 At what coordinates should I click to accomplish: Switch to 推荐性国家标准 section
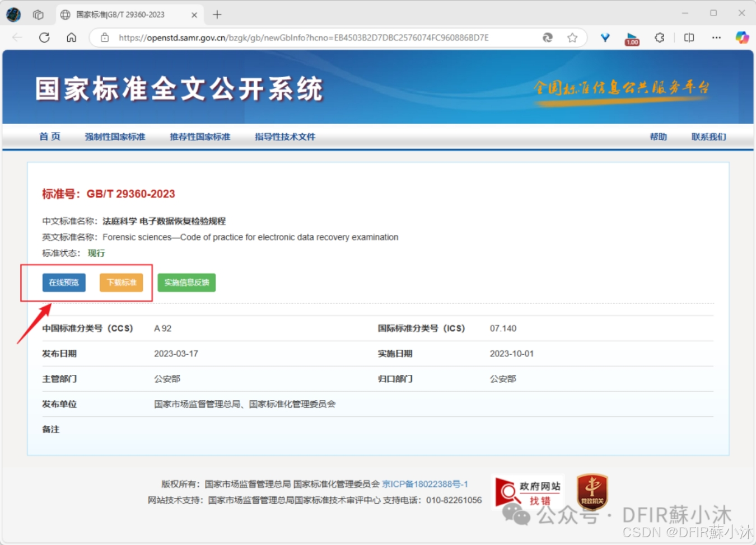[x=200, y=137]
